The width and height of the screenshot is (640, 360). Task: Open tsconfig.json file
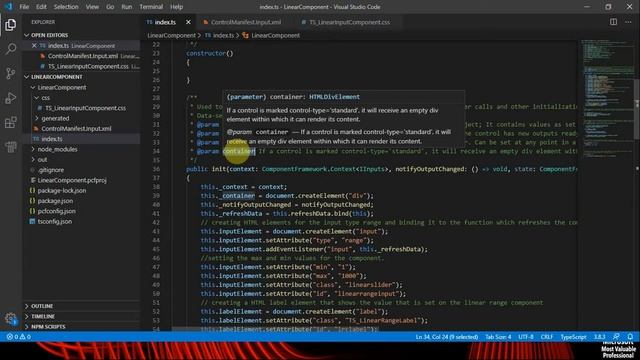(55, 222)
